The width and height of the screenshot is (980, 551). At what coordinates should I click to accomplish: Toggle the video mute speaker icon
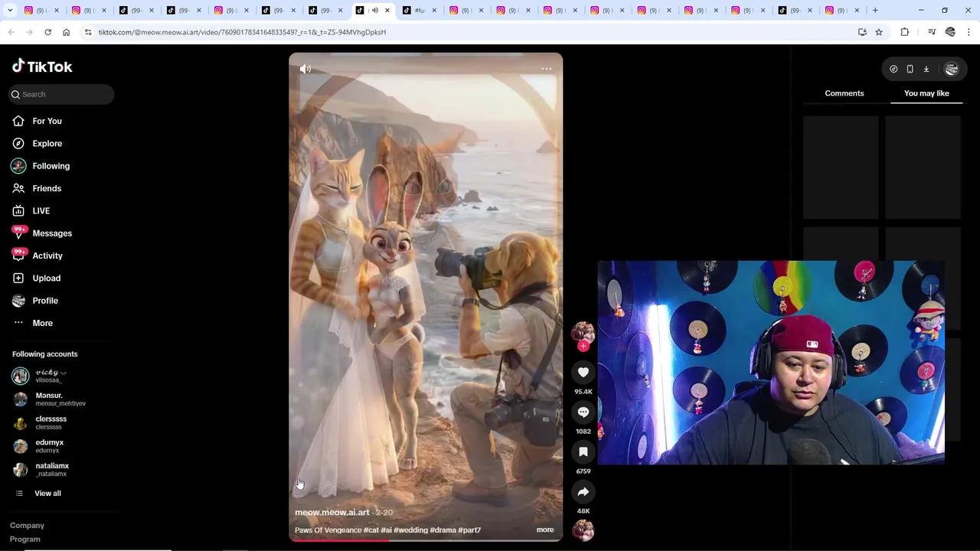305,69
